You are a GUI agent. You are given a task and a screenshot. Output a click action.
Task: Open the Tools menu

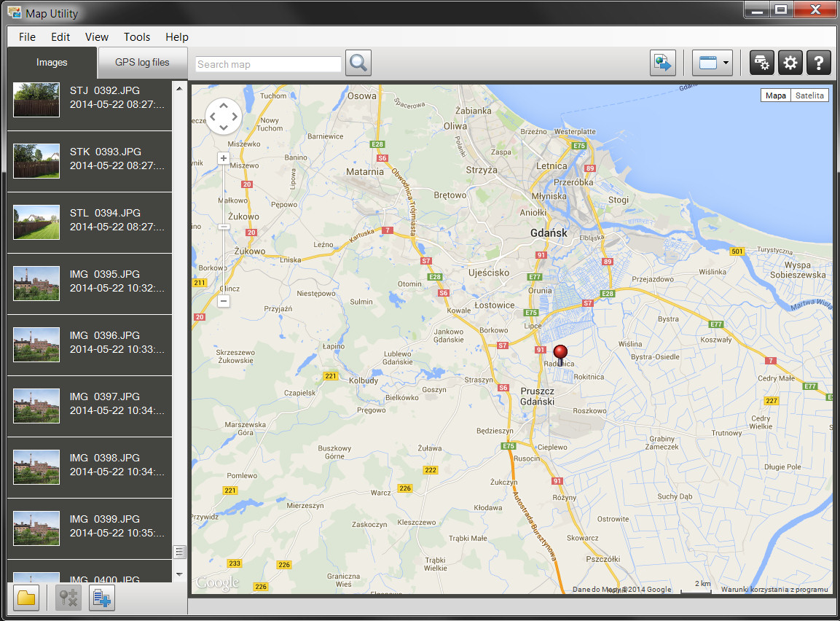[137, 37]
